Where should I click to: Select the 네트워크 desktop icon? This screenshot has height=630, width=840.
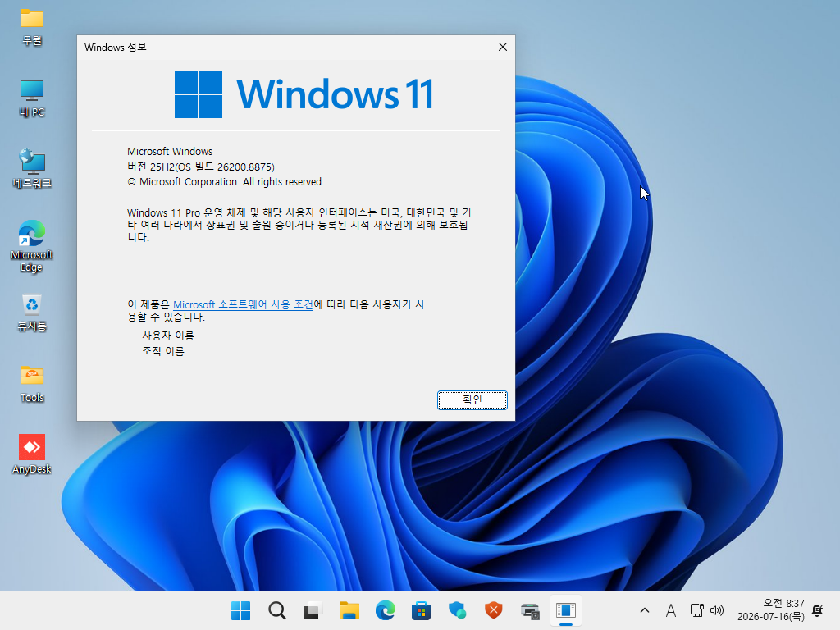point(32,169)
